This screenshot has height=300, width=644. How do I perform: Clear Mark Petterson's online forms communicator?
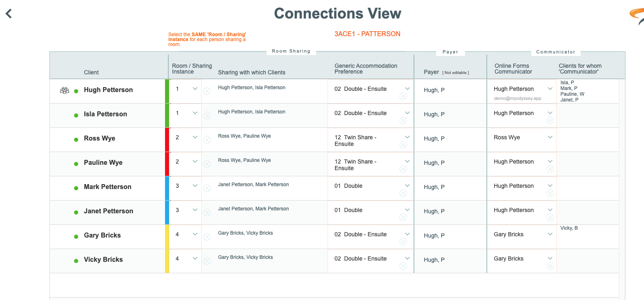click(550, 193)
